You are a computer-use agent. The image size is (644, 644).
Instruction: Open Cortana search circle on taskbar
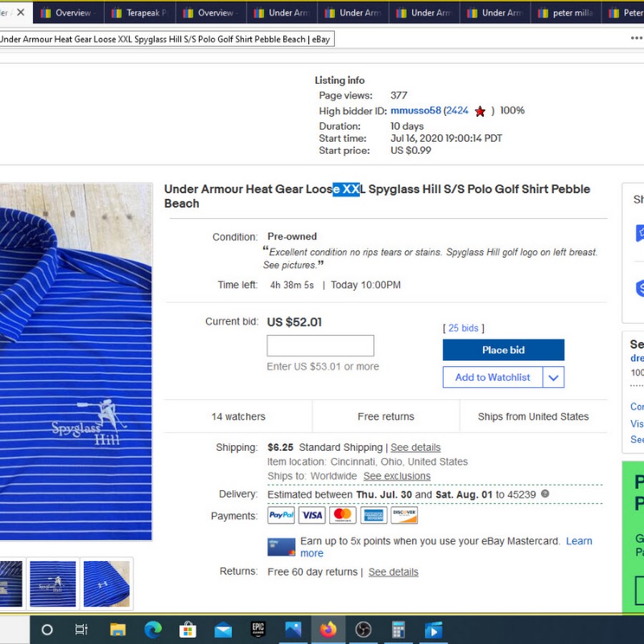click(x=47, y=629)
